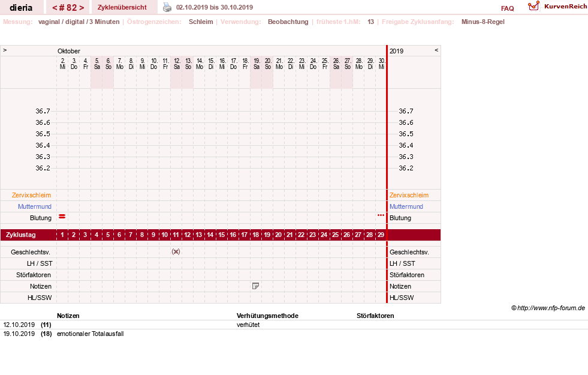Click the date range 02.10.2019 bis 30.10.2019
Image resolution: width=588 pixels, height=375 pixels.
[215, 7]
